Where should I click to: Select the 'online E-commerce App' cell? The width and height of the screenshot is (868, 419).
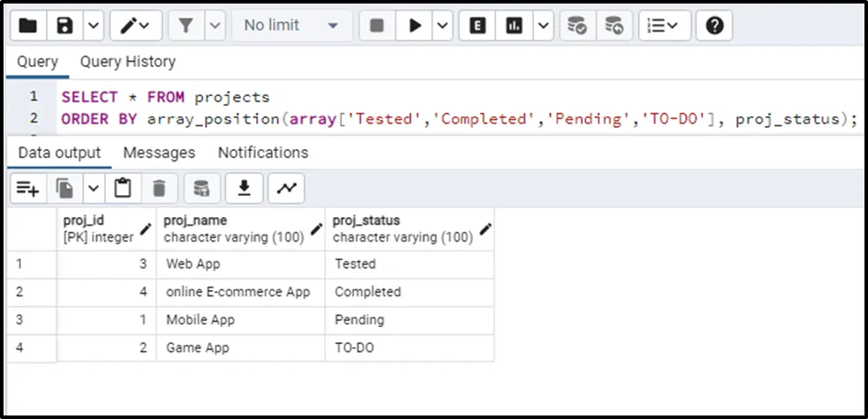[238, 292]
